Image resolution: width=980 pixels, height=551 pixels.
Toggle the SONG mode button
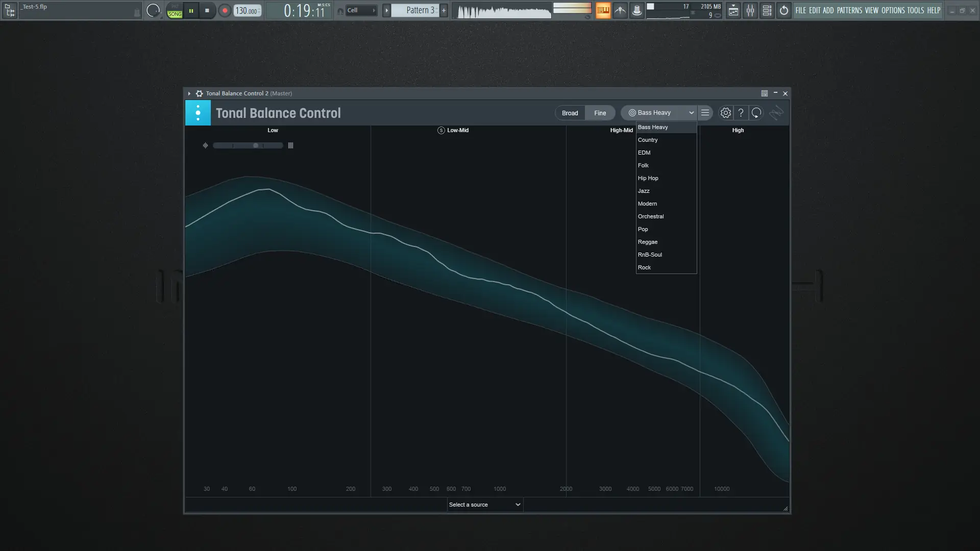point(175,14)
